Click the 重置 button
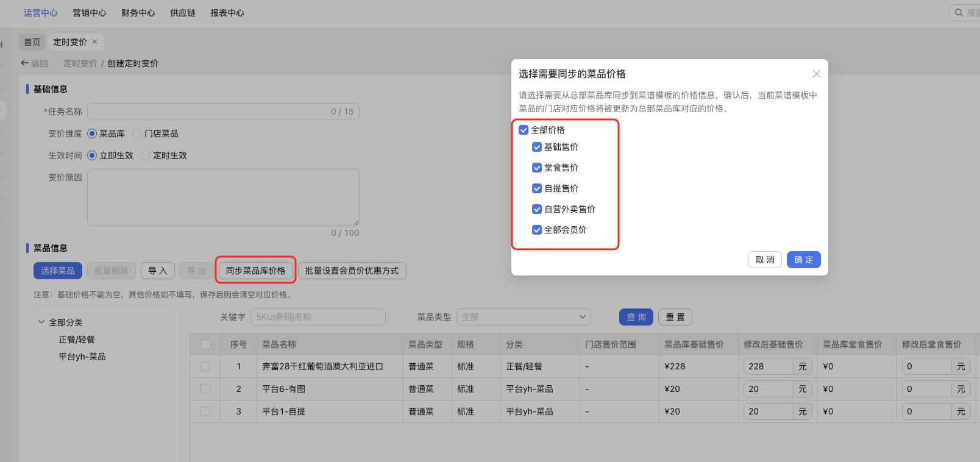The height and width of the screenshot is (462, 980). point(675,317)
